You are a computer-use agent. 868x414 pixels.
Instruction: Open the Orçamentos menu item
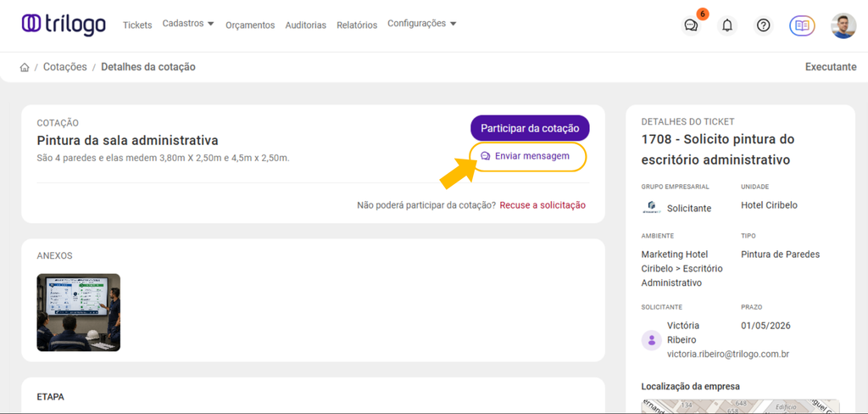point(250,25)
